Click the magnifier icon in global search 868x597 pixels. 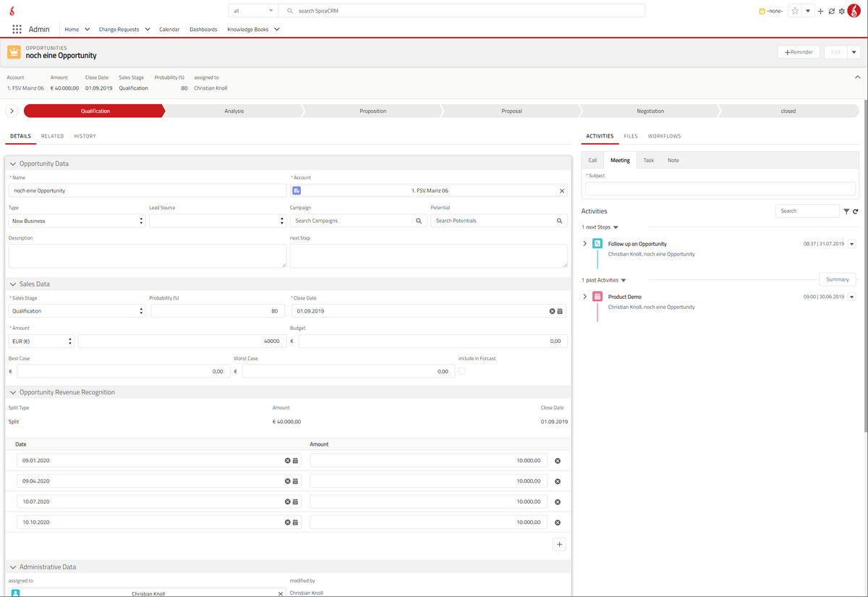pyautogui.click(x=290, y=12)
